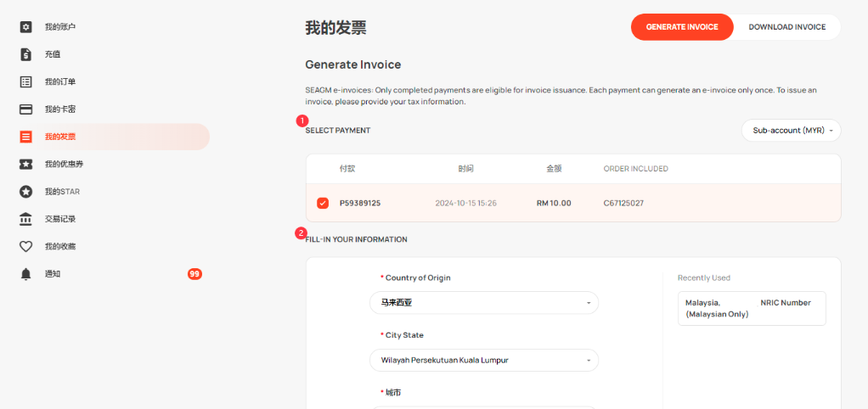The width and height of the screenshot is (868, 409).
Task: Switch to the Download Invoice tab
Action: (x=786, y=27)
